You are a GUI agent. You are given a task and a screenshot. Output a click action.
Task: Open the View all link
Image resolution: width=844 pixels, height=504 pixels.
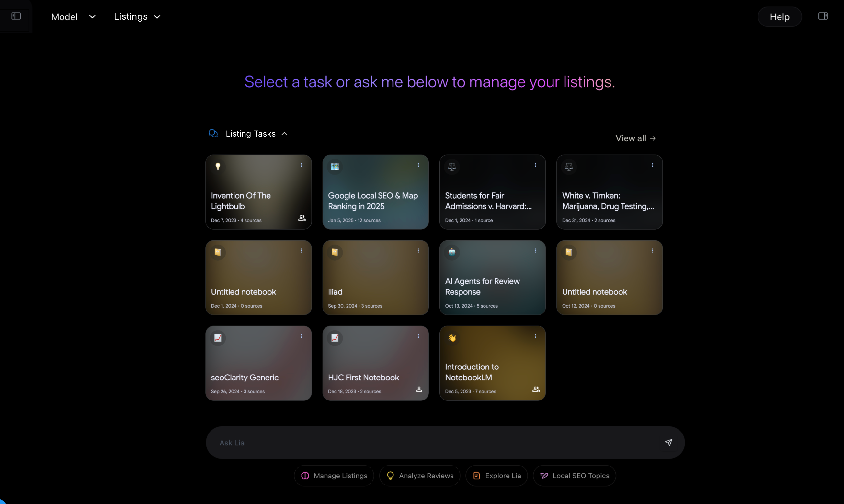pyautogui.click(x=635, y=138)
